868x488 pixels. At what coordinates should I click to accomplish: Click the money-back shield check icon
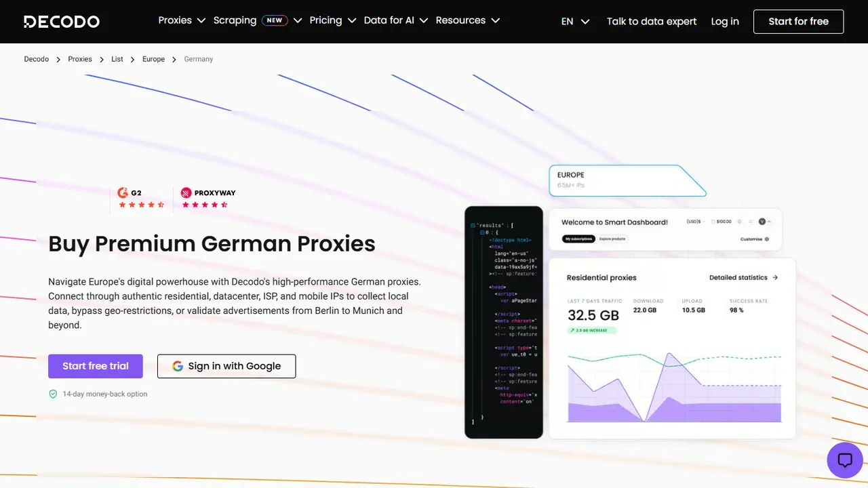(53, 394)
